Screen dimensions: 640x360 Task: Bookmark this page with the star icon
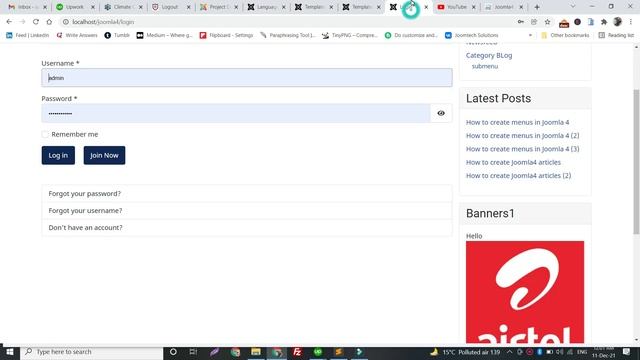coord(547,22)
